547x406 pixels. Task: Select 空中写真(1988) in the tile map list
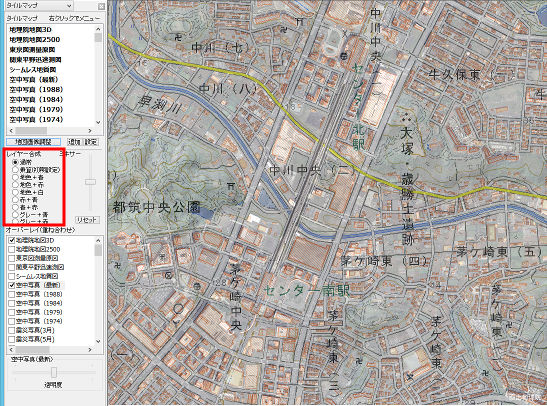(36, 90)
